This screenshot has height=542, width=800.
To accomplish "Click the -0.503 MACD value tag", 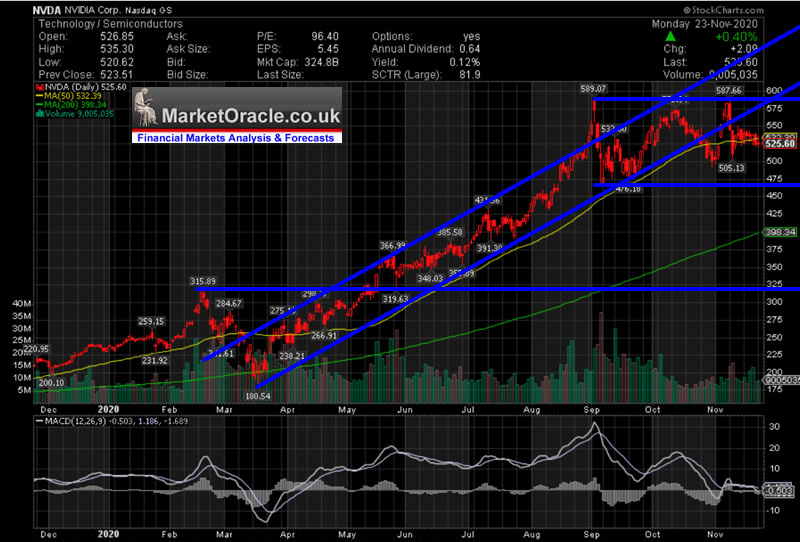I will (780, 491).
